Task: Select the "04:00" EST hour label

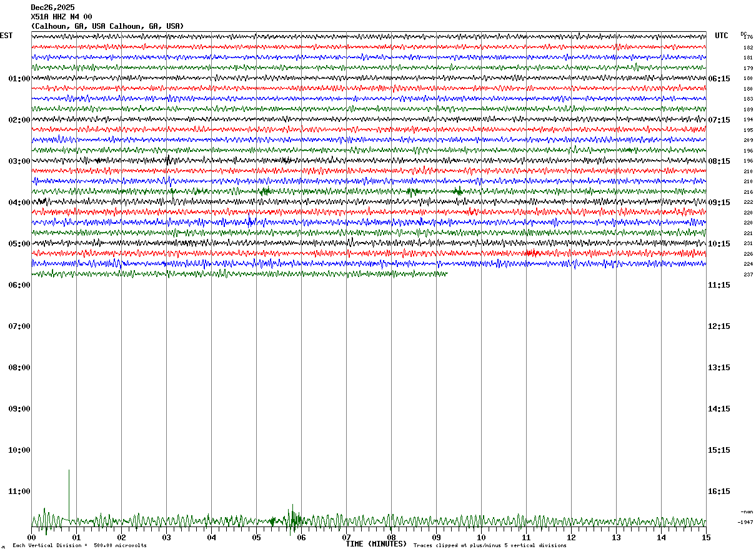Action: 19,203
